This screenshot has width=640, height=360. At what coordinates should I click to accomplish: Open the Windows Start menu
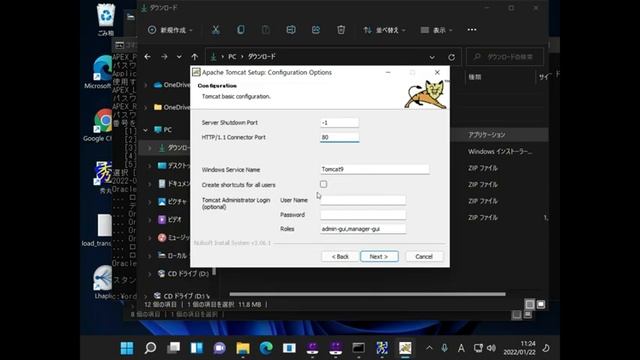point(127,348)
